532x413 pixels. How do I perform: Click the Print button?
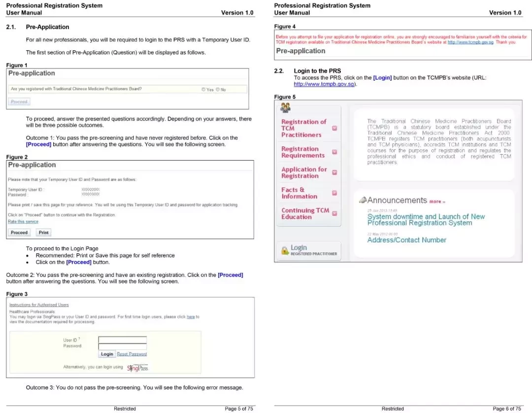point(43,233)
